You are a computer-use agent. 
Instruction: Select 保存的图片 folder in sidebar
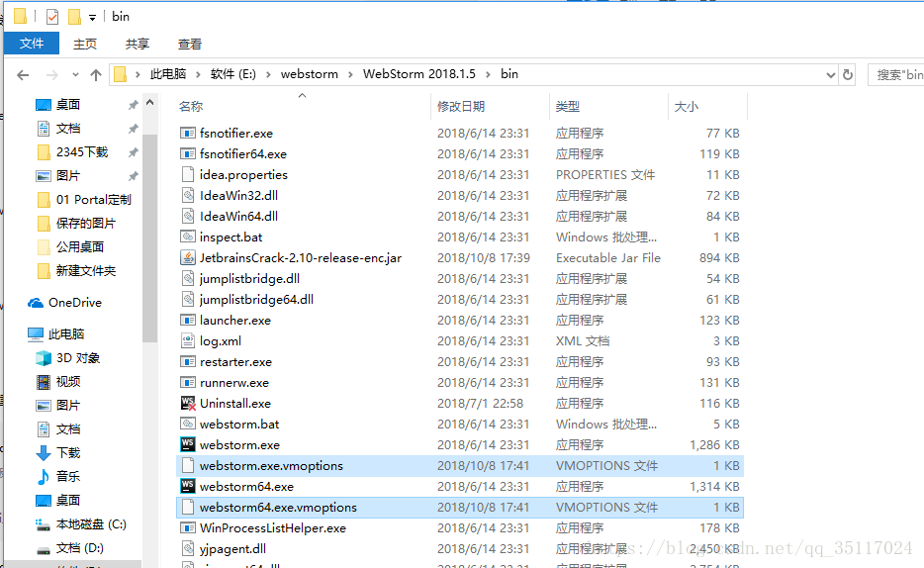coord(85,224)
